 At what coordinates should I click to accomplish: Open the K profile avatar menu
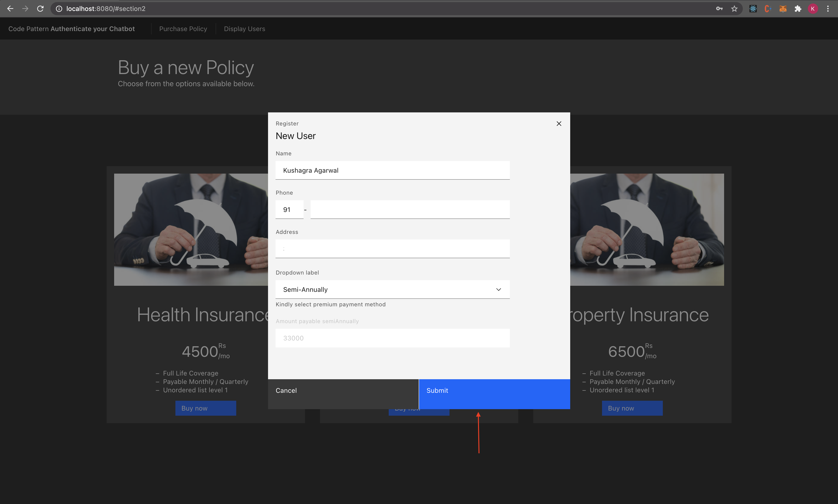tap(813, 9)
